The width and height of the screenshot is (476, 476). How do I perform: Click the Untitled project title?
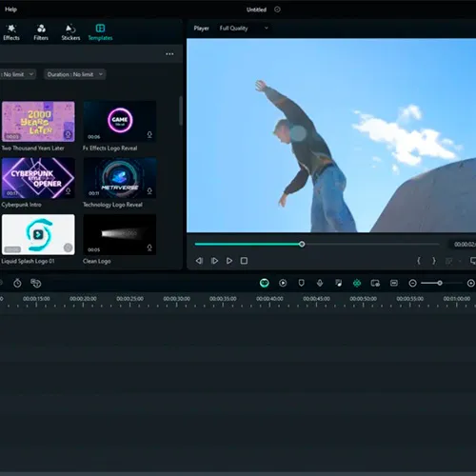coord(256,10)
